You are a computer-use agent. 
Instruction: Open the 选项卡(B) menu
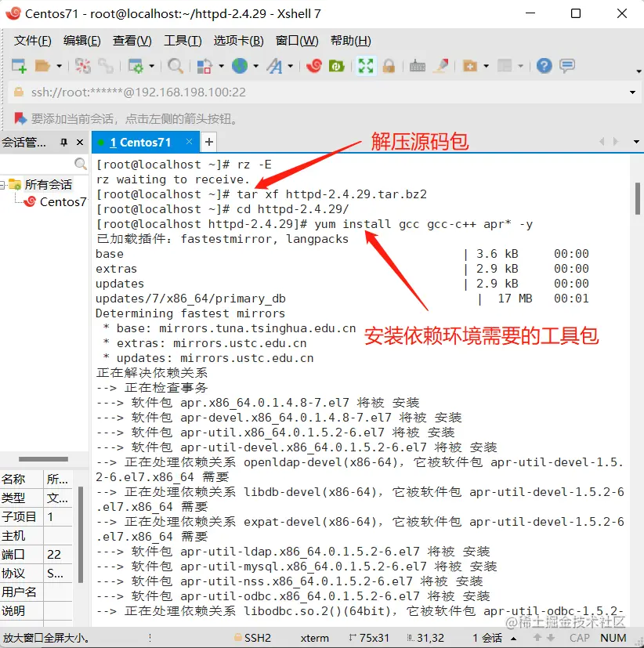(238, 41)
